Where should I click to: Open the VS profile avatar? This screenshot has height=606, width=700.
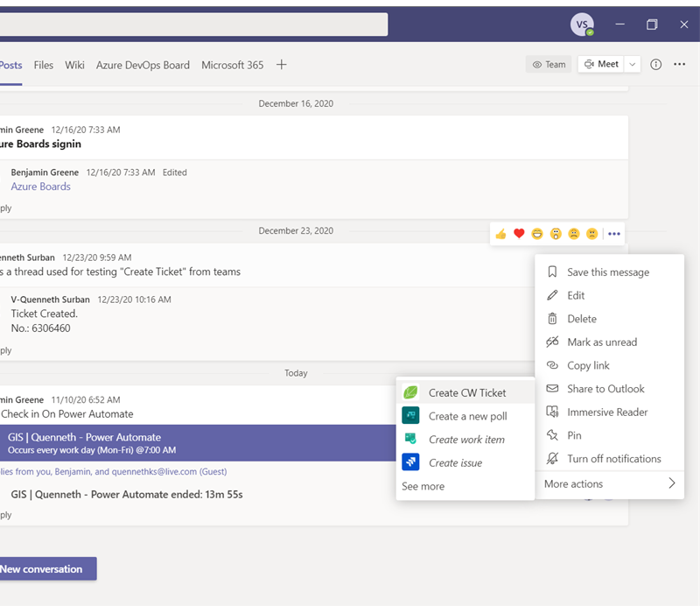pos(583,25)
